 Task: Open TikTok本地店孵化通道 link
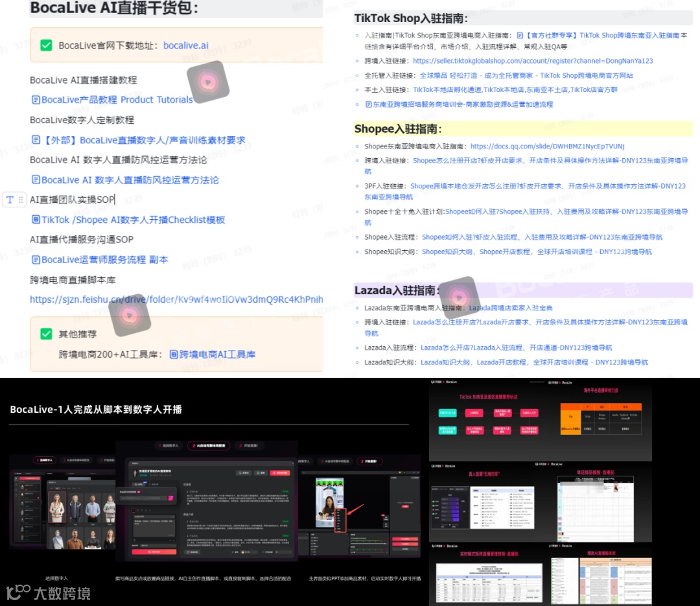(x=515, y=89)
